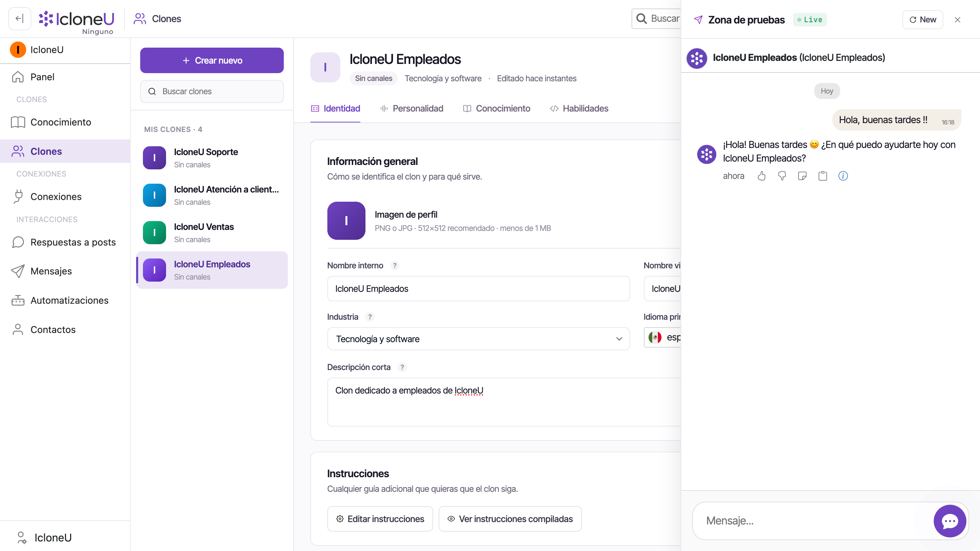Focus the Buscar clones search field
Screen dimensions: 980x551
[x=212, y=91]
